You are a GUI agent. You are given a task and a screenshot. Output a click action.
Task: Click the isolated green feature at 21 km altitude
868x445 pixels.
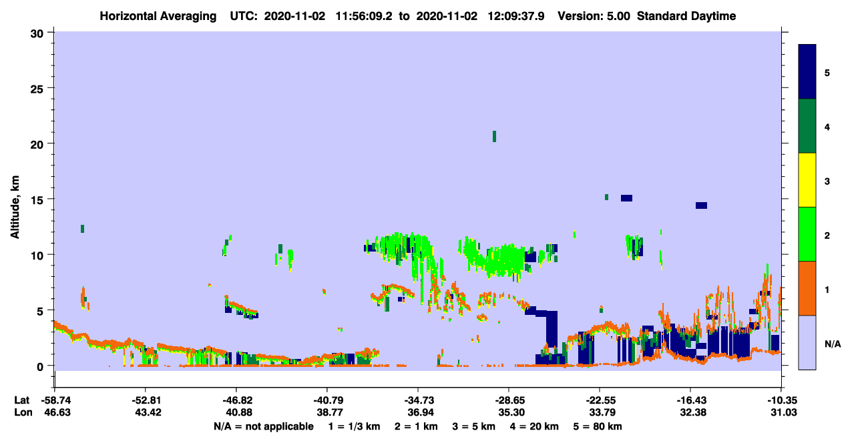[x=494, y=136]
